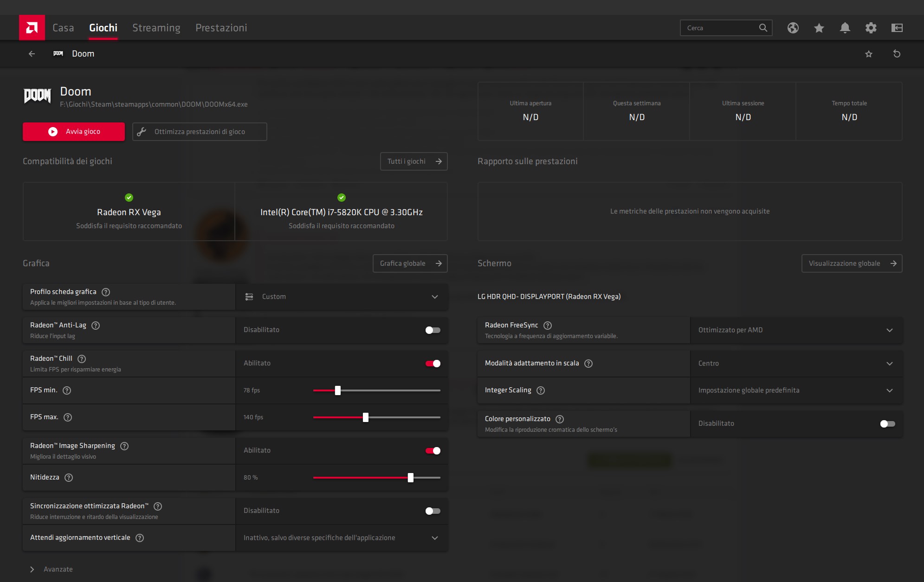The width and height of the screenshot is (924, 582).
Task: Open the web browser globe icon
Action: tap(793, 28)
